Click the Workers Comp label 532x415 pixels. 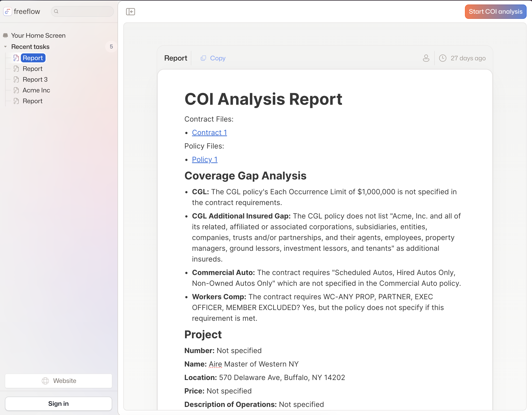[x=219, y=297]
